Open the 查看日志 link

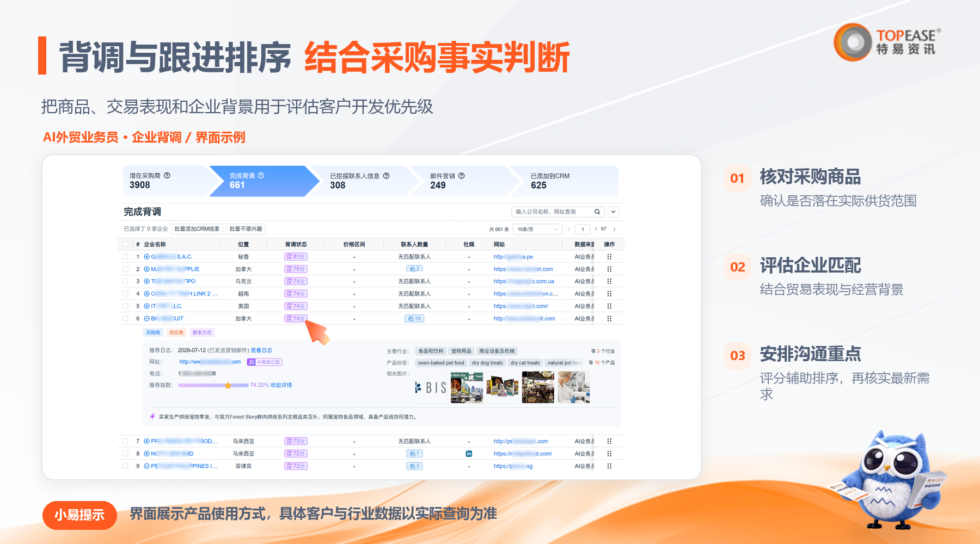(x=261, y=350)
